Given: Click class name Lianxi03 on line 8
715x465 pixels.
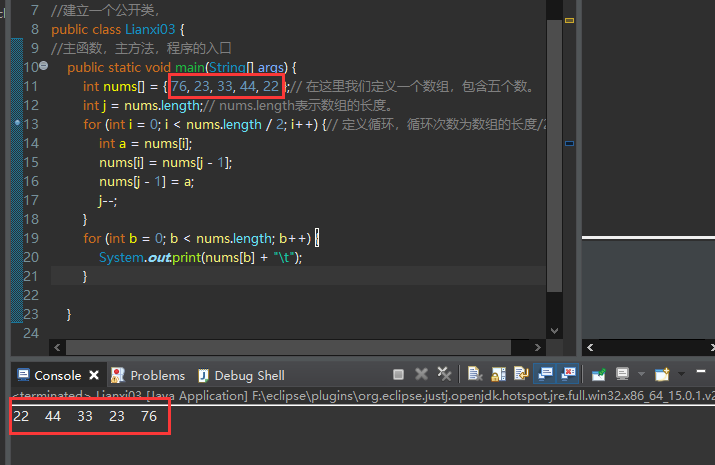Looking at the screenshot, I should click(x=150, y=29).
